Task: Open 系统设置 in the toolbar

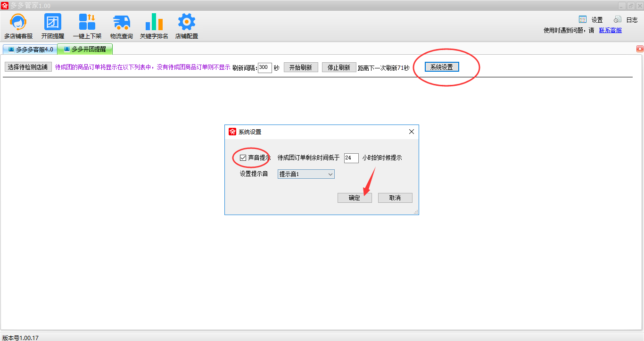Action: click(442, 67)
